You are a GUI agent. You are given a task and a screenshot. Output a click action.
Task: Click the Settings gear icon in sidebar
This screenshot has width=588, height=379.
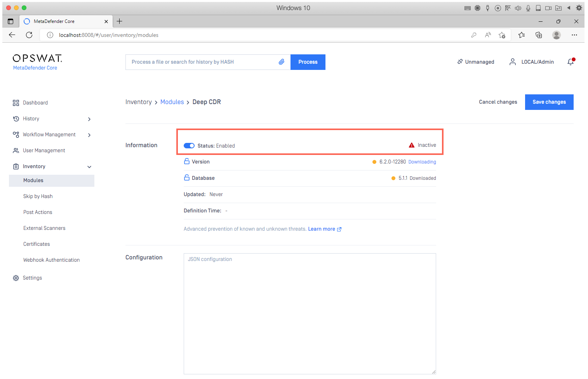click(16, 278)
